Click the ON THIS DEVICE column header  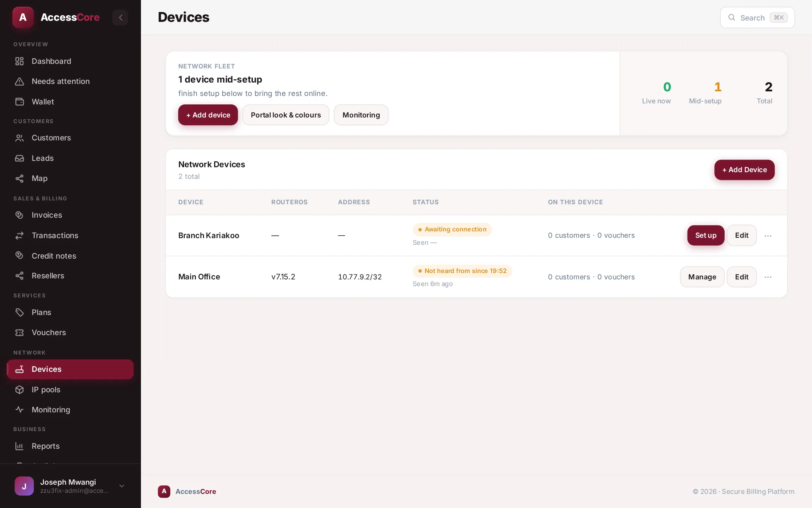point(575,202)
